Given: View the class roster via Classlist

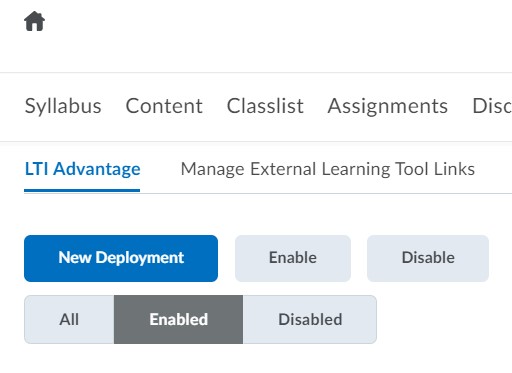Looking at the screenshot, I should (x=265, y=106).
